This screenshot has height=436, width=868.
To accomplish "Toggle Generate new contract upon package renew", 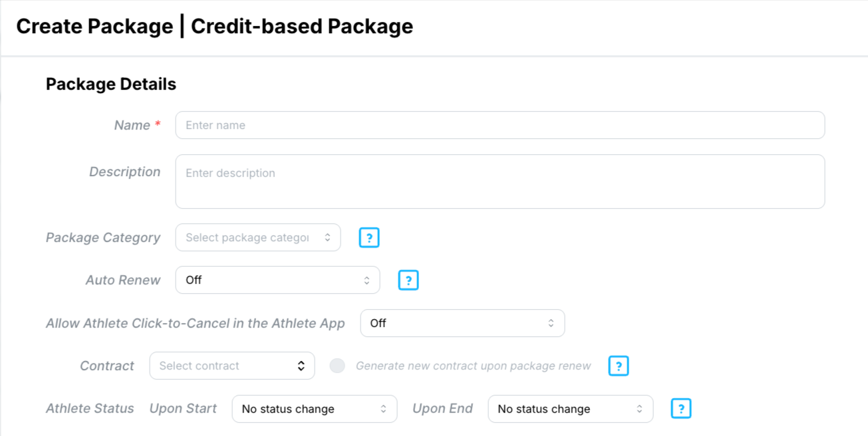I will point(337,366).
